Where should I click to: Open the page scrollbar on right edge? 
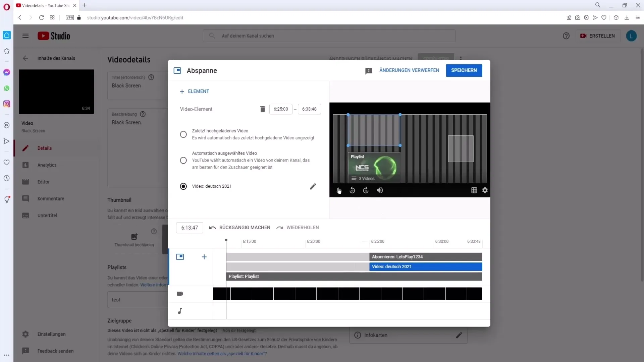pos(642,164)
